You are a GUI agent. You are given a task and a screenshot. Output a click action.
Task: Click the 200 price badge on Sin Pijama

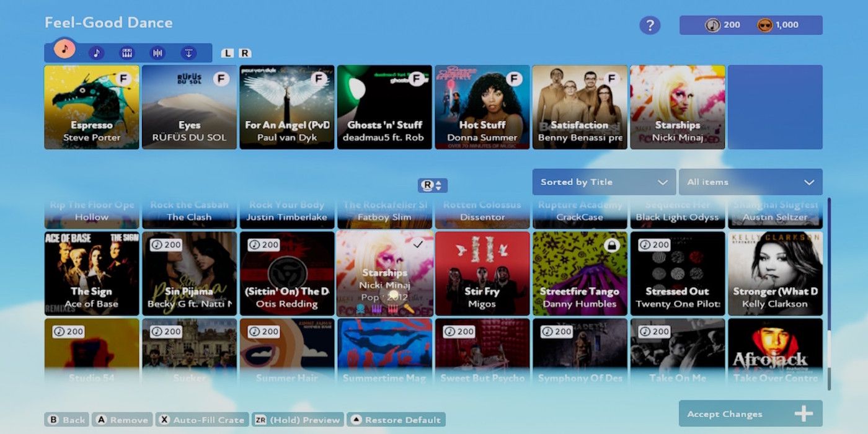167,245
